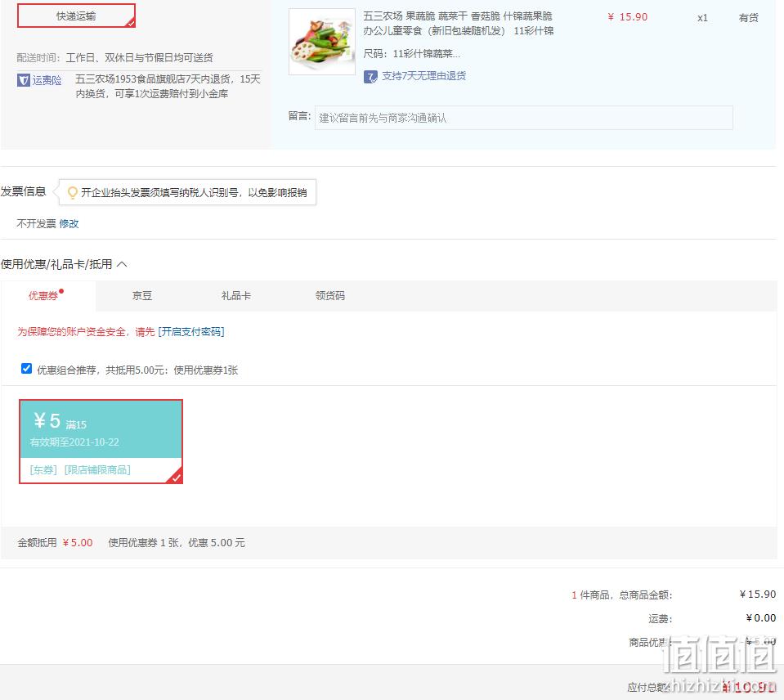The height and width of the screenshot is (700, 784).
Task: Open the product thumbnail image
Action: [322, 42]
